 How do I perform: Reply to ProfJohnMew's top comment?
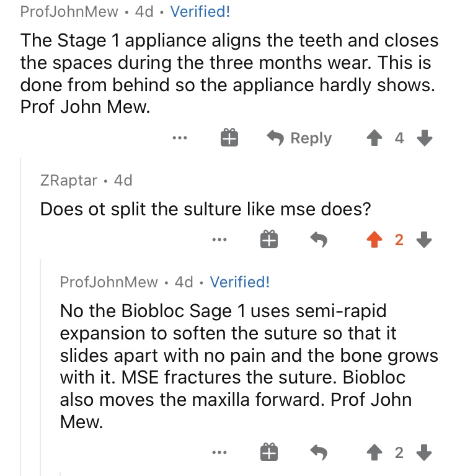(299, 138)
